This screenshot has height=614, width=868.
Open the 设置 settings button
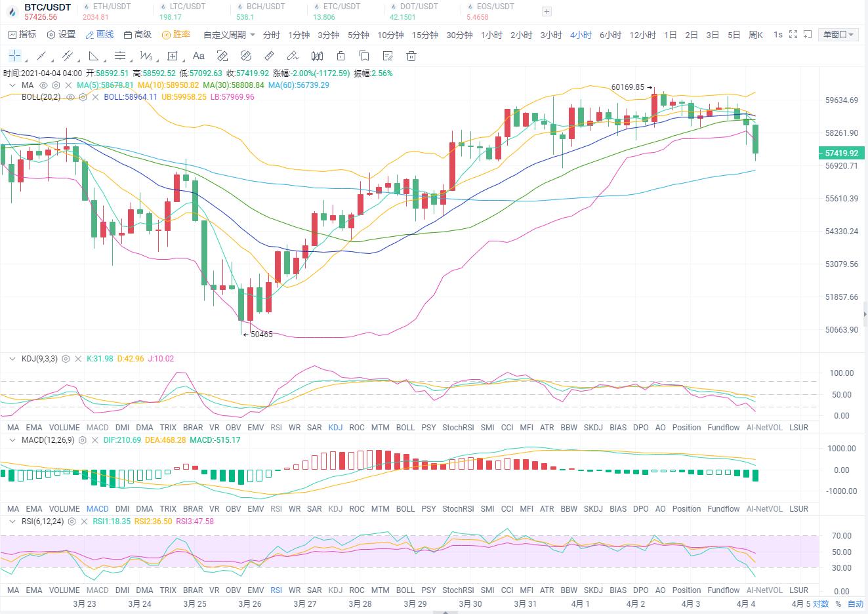tap(61, 35)
